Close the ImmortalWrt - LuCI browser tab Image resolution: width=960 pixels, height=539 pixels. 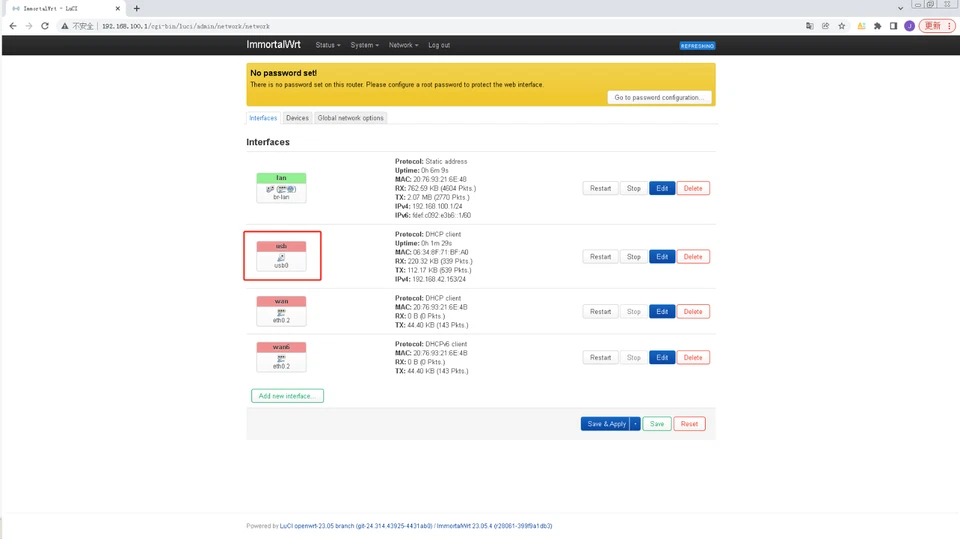[x=118, y=9]
